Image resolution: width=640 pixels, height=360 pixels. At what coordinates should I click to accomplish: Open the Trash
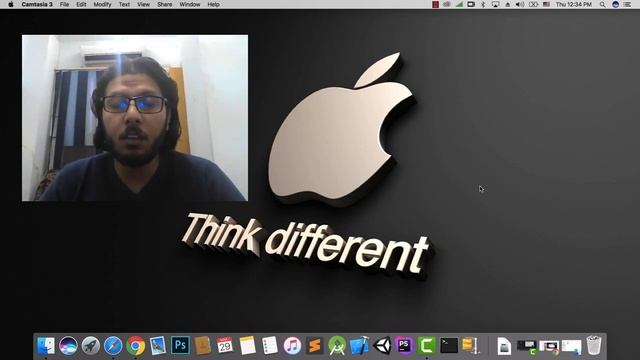(x=594, y=346)
